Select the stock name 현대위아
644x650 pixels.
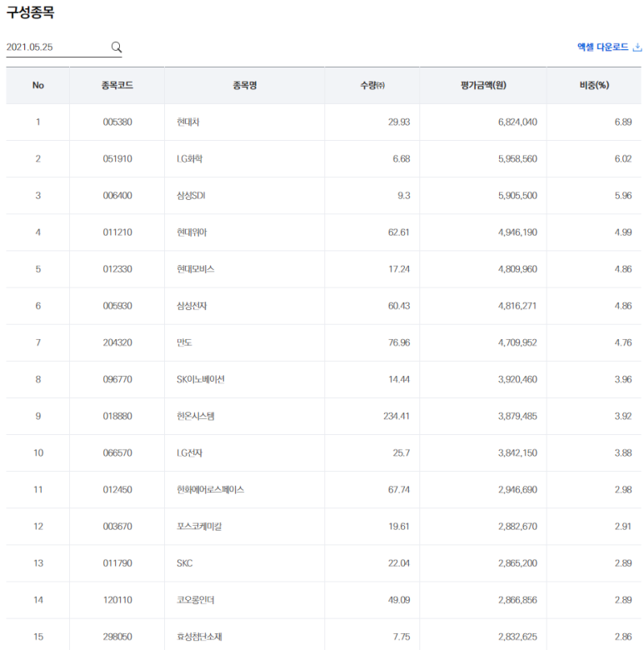(192, 232)
